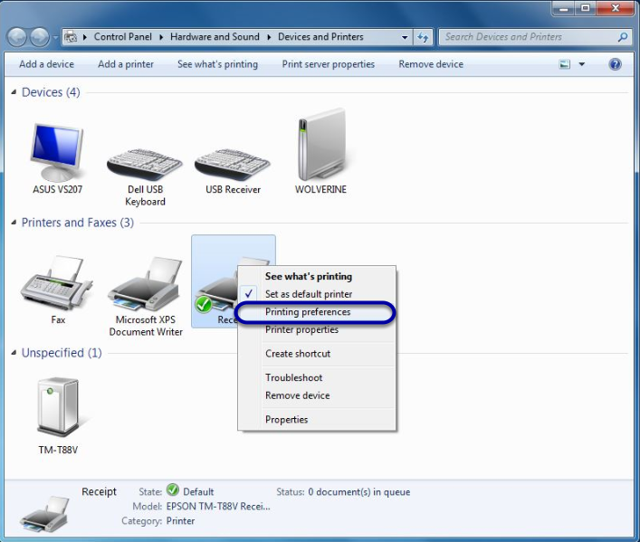Viewport: 640px width, 542px height.
Task: Click the Receipt name in details pane
Action: tap(99, 492)
